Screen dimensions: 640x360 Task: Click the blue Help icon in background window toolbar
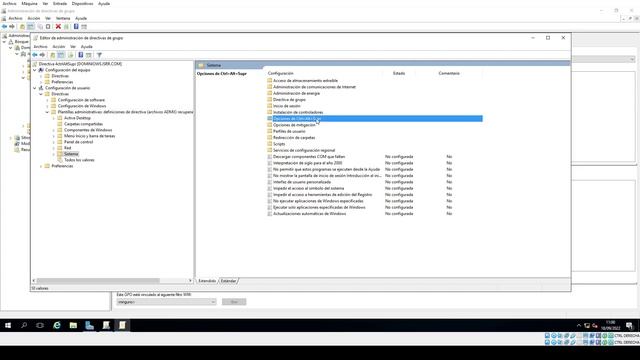click(76, 27)
